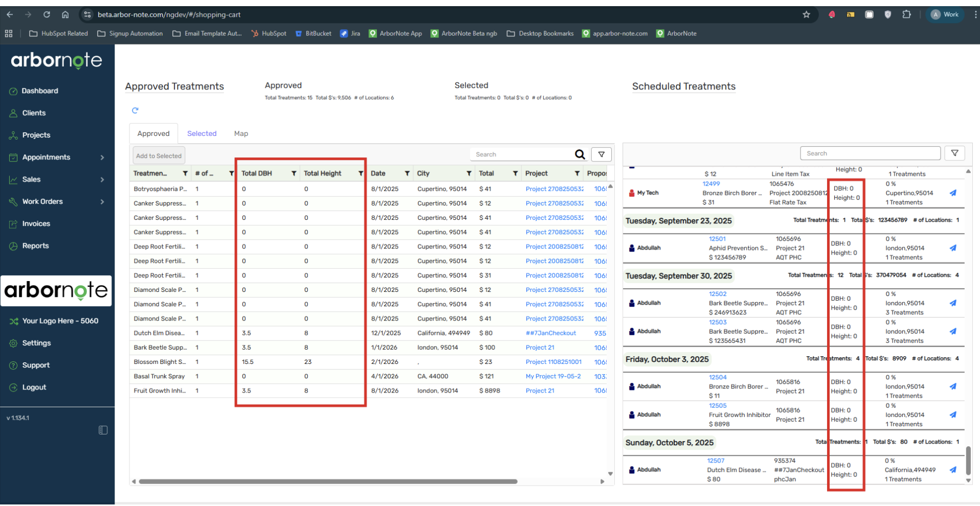Click the refresh icon under Approved Treatments
Viewport: 980px width, 506px height.
(135, 110)
